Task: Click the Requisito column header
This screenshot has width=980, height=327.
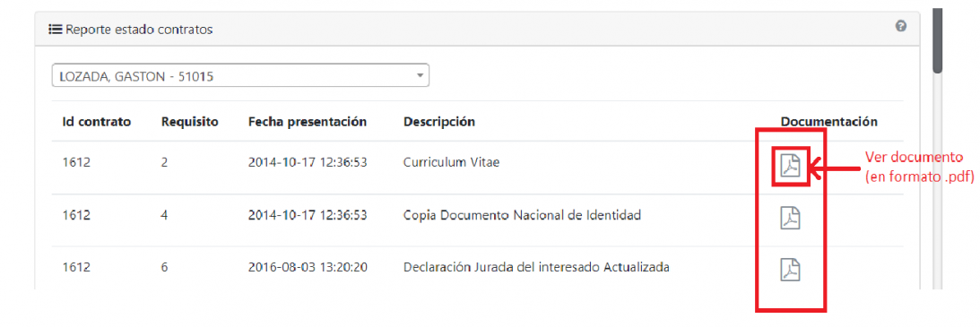Action: 189,121
